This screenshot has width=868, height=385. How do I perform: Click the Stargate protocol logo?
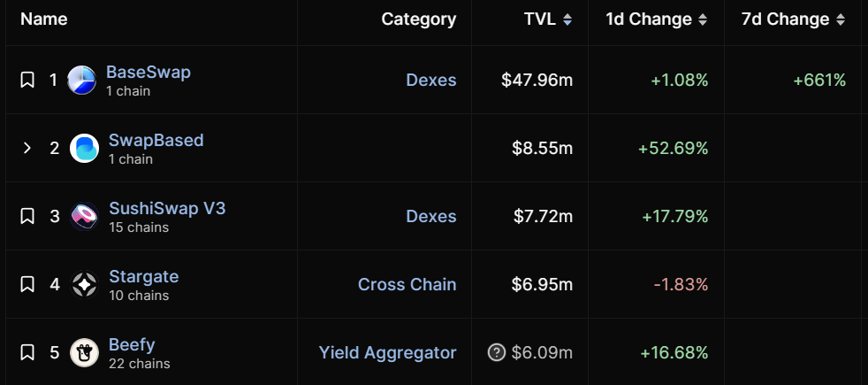click(84, 284)
